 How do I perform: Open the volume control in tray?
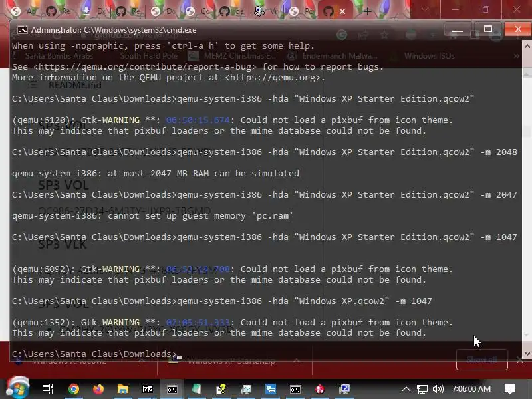click(438, 389)
